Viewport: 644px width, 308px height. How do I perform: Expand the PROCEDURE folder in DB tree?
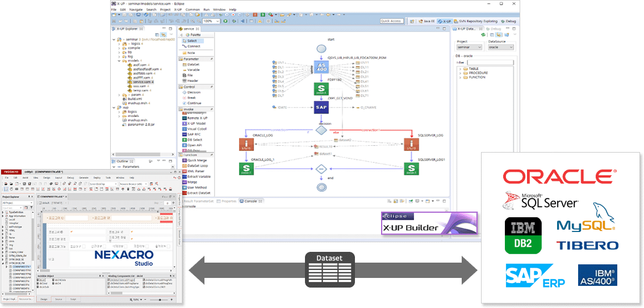(x=460, y=73)
